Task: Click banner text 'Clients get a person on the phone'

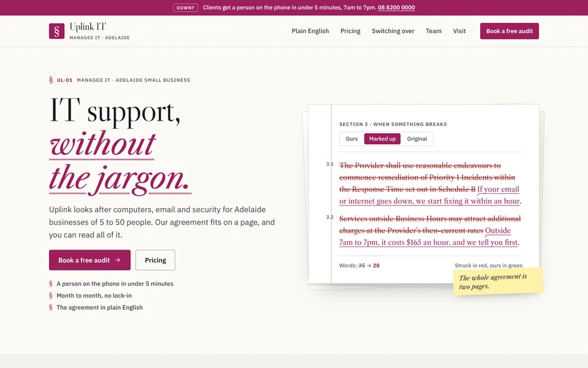Action: (290, 7)
